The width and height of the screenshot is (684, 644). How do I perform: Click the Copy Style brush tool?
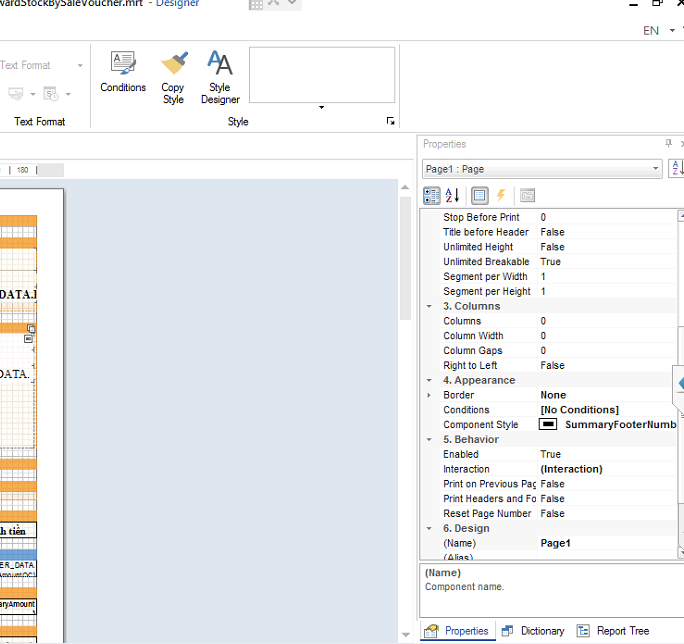coord(173,76)
